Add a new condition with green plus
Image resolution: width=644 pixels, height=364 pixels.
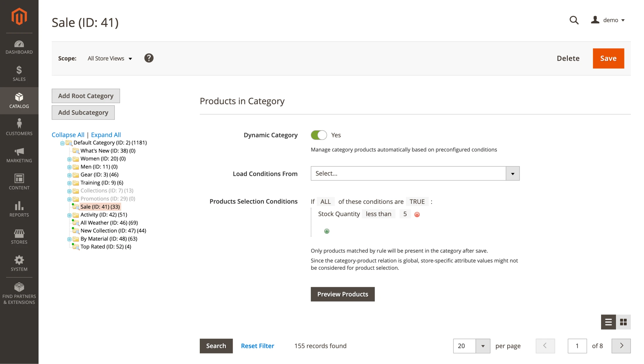pos(327,231)
